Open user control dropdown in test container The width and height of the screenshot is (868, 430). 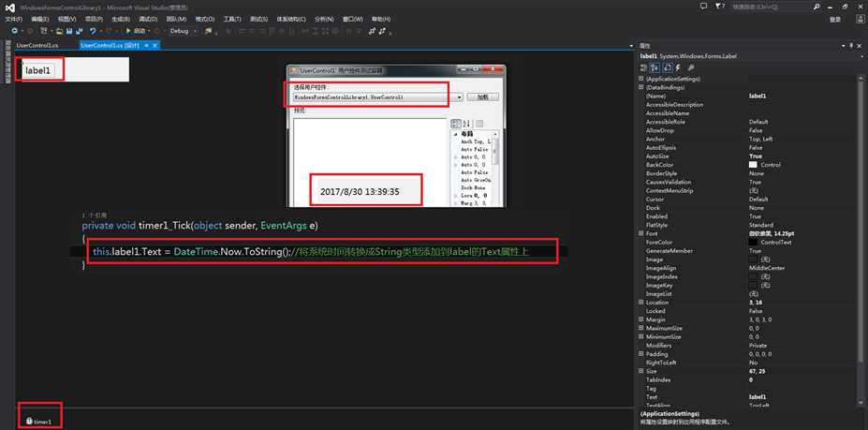pyautogui.click(x=460, y=97)
